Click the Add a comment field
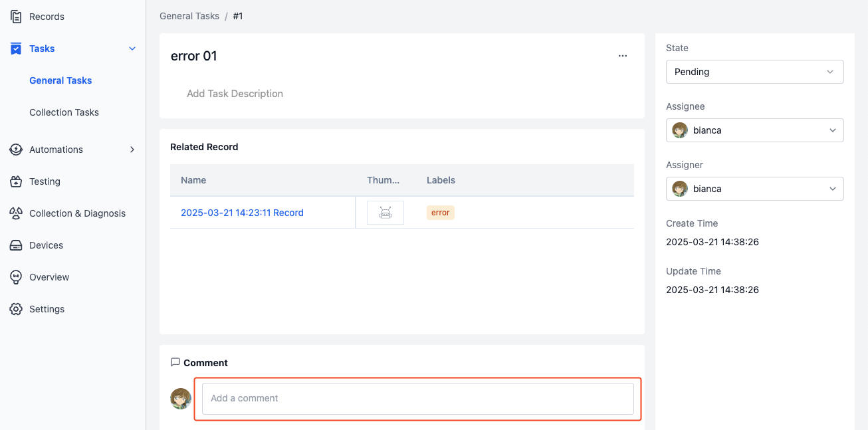The width and height of the screenshot is (868, 430). pos(418,399)
